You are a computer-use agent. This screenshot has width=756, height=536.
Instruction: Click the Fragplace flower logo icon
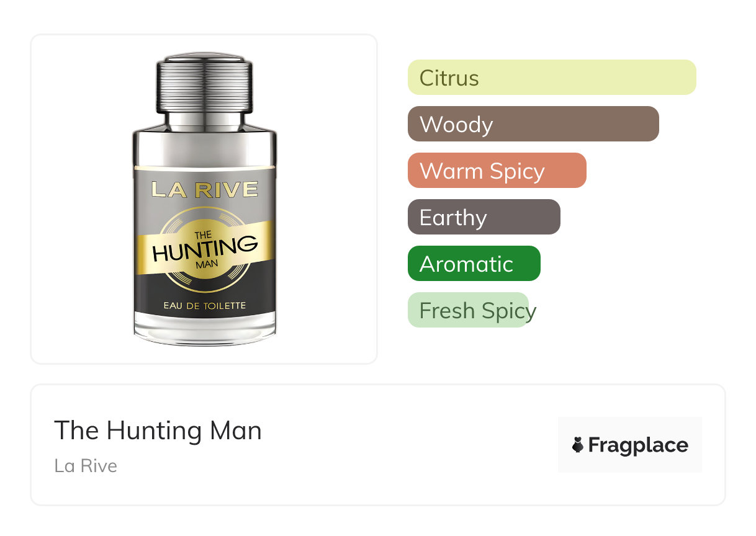[x=578, y=445]
